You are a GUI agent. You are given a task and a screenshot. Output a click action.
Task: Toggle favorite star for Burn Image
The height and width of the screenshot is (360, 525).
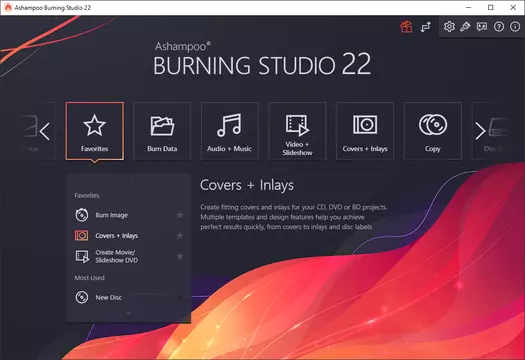point(180,215)
